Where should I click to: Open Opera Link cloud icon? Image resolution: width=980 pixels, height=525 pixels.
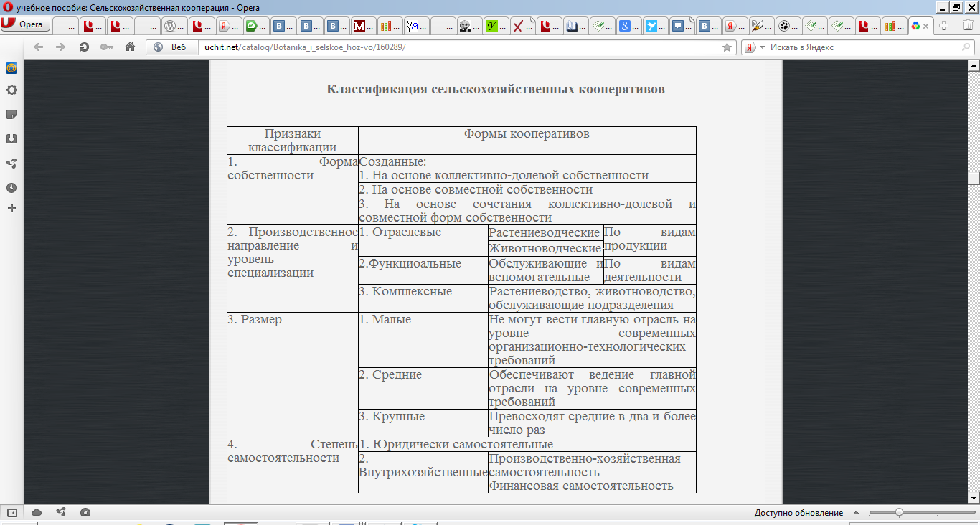(x=37, y=513)
